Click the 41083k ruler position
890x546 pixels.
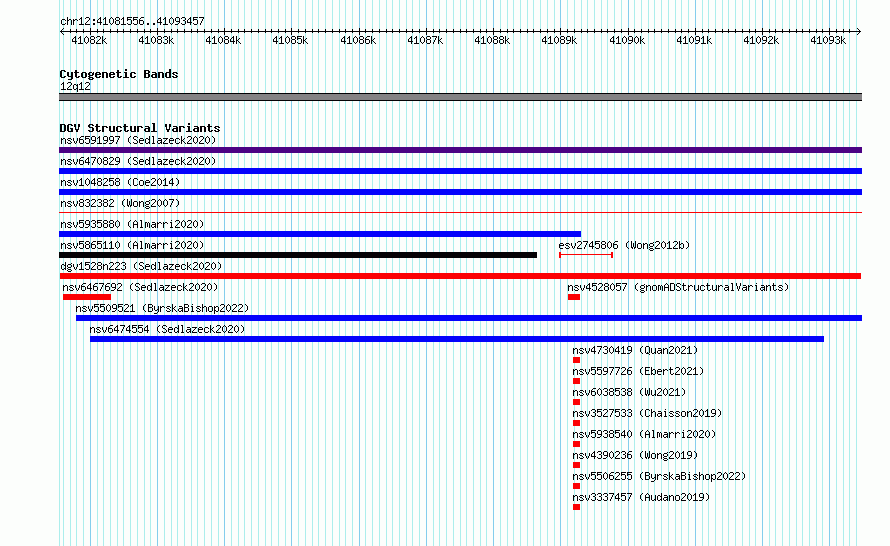tap(156, 40)
